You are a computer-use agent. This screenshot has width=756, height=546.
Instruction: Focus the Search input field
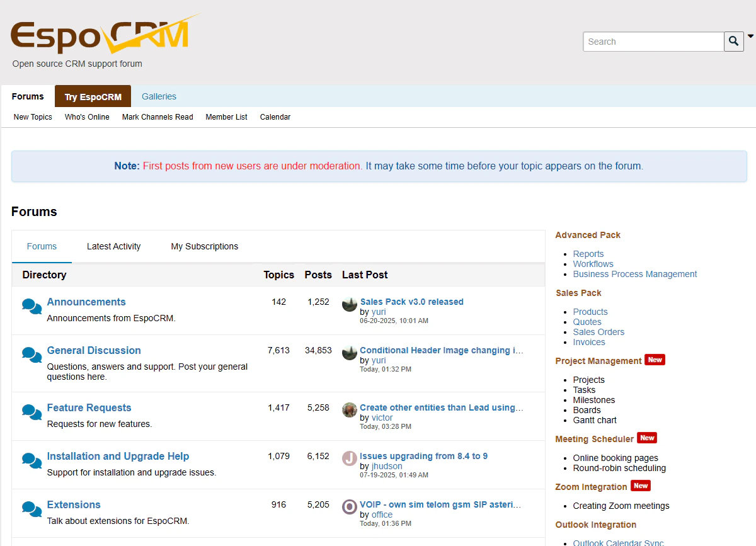653,42
